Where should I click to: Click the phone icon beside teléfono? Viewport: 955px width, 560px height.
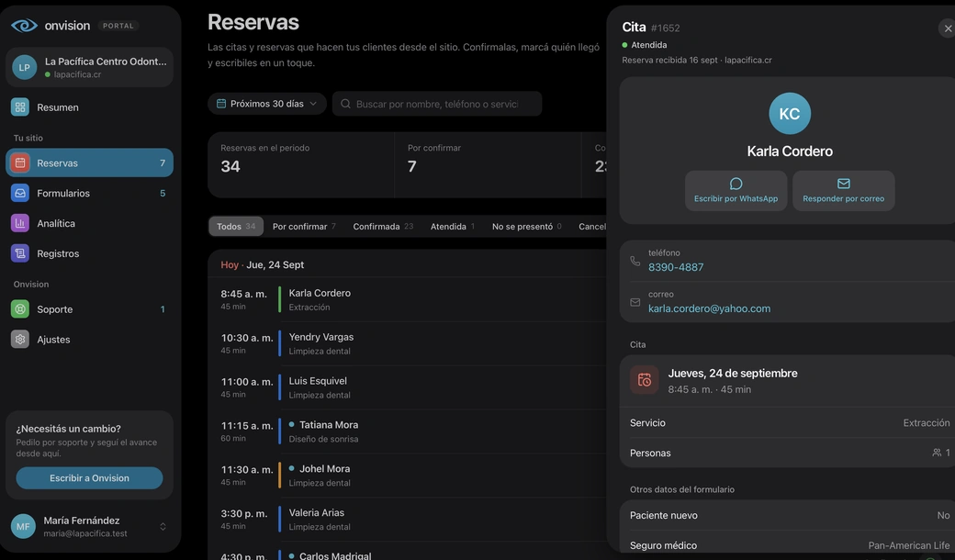click(x=635, y=261)
